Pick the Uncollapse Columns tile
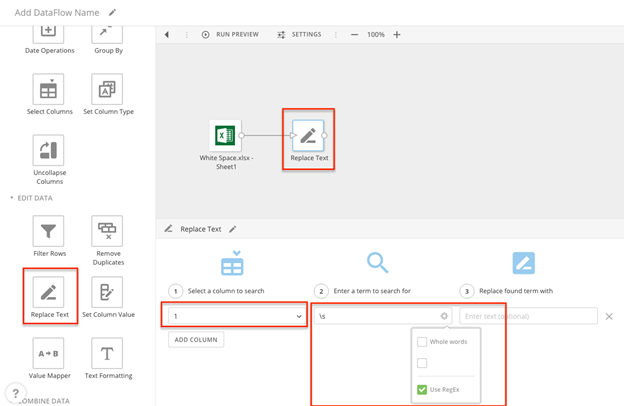Viewport: 624px width, 406px height. pos(49,150)
